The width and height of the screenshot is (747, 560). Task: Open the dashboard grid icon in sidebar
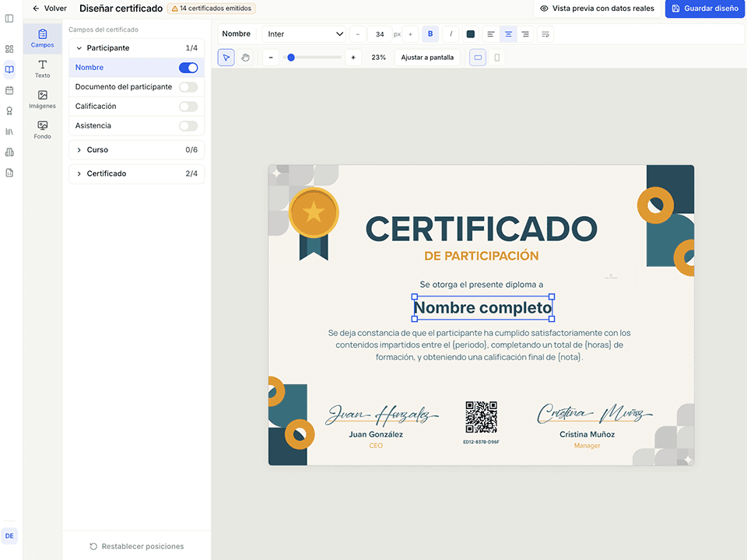9,49
